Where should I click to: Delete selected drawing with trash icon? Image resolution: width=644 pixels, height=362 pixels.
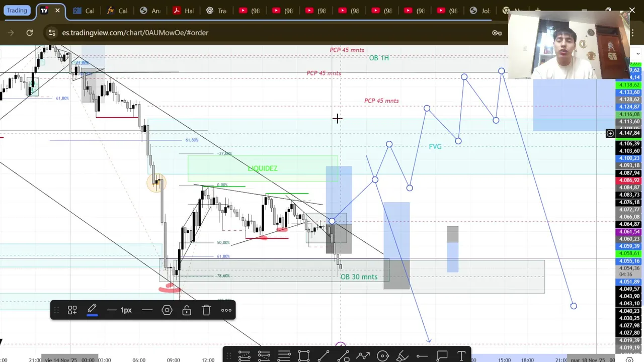coord(206,310)
